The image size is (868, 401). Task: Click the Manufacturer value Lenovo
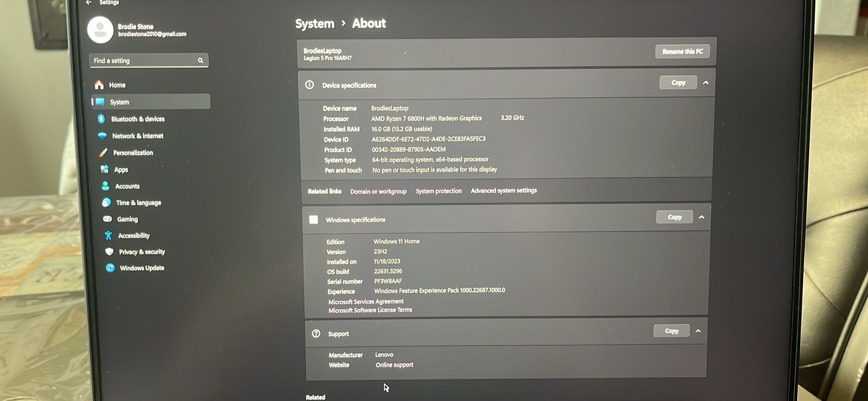(x=384, y=354)
